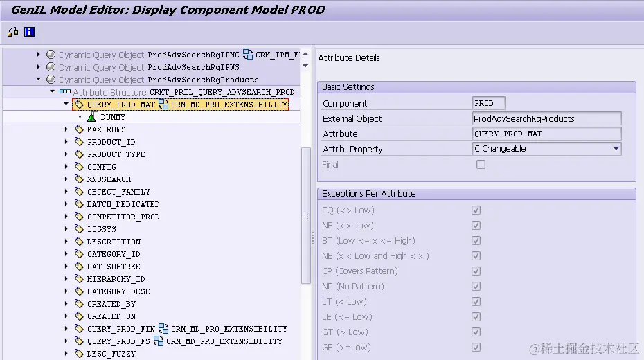Toggle the GE (>=Low) checkbox
644x360 pixels.
tap(476, 348)
